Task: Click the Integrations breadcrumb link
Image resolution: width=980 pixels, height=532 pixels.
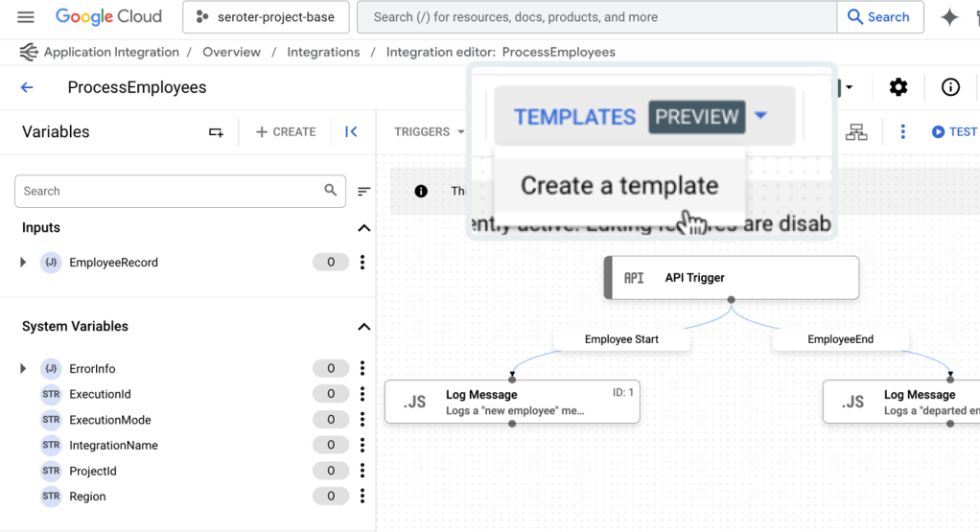Action: click(323, 52)
